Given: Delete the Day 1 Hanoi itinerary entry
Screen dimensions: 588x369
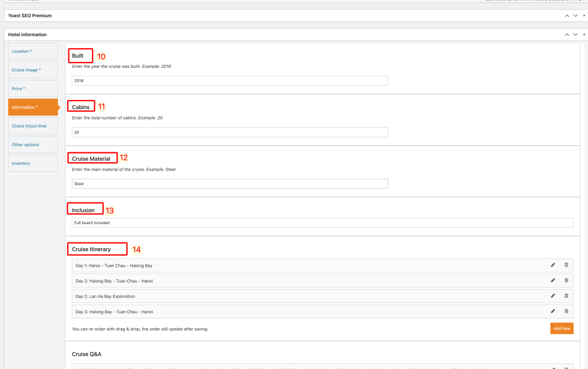Looking at the screenshot, I should pyautogui.click(x=566, y=265).
